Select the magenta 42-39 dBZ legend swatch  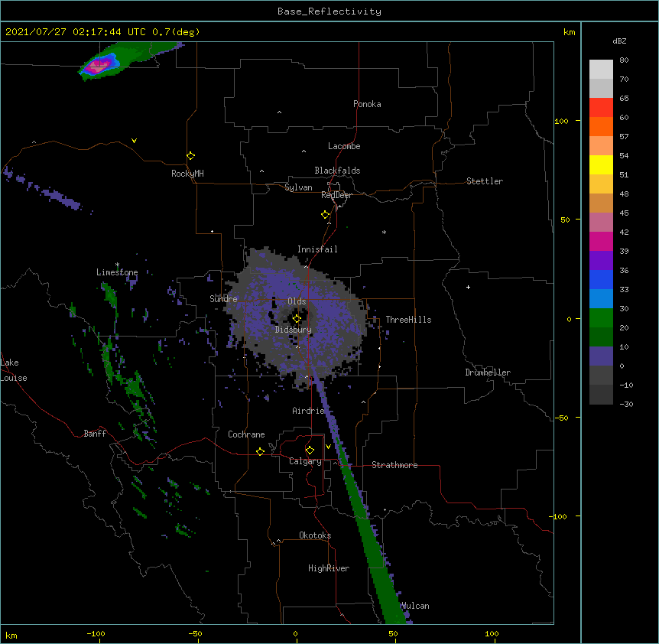coord(601,241)
